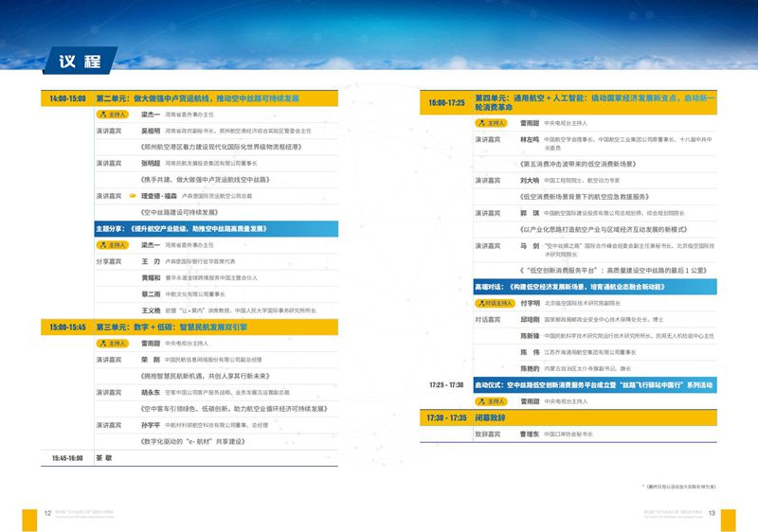Select the 14:00-15:00 time cell
The image size is (758, 532).
click(63, 98)
